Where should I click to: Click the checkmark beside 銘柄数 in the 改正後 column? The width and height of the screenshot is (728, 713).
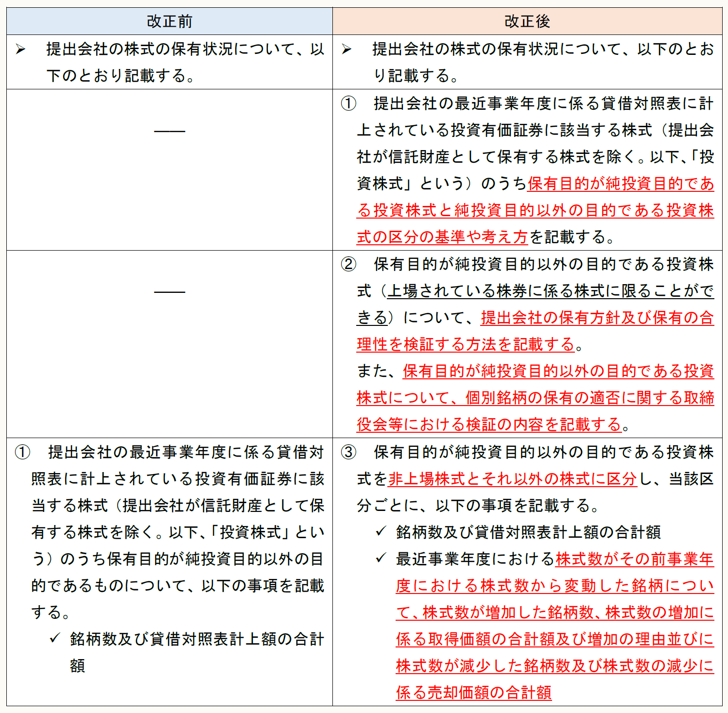pos(381,531)
